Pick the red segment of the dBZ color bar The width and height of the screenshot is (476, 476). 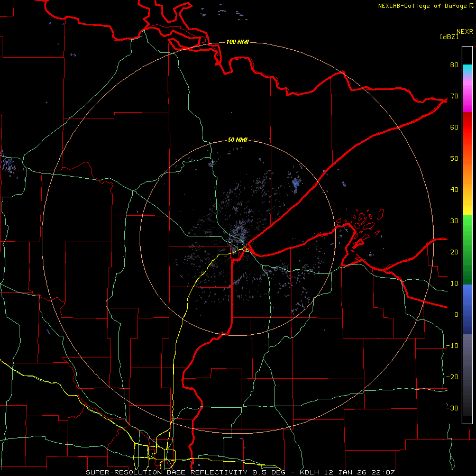pyautogui.click(x=467, y=127)
